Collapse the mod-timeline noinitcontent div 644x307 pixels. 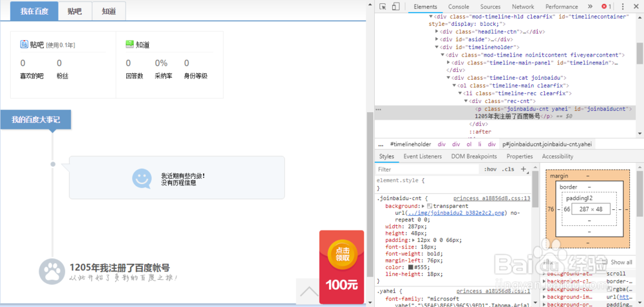[x=443, y=55]
